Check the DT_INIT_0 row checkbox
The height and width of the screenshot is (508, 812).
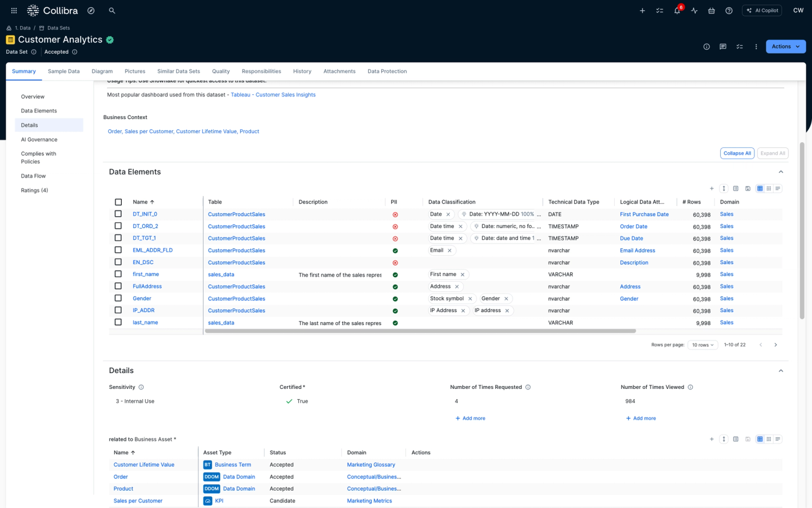(118, 214)
